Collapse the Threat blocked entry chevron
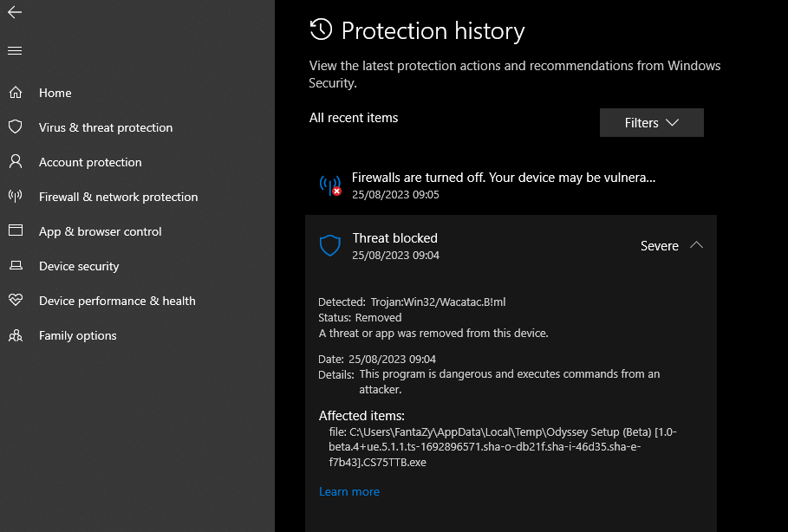 696,245
